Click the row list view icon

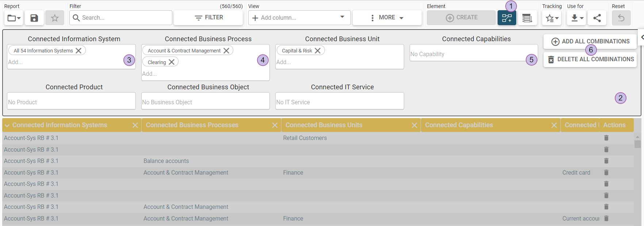[x=527, y=18]
